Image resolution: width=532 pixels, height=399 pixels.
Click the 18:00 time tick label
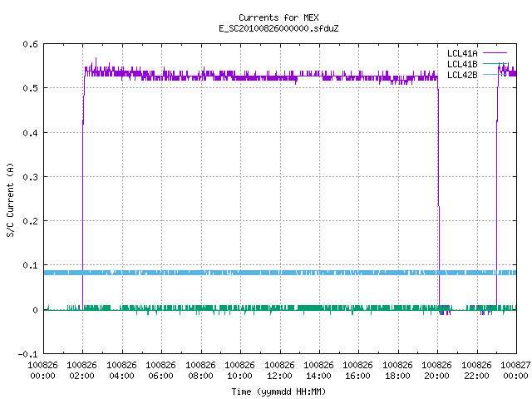coord(397,376)
